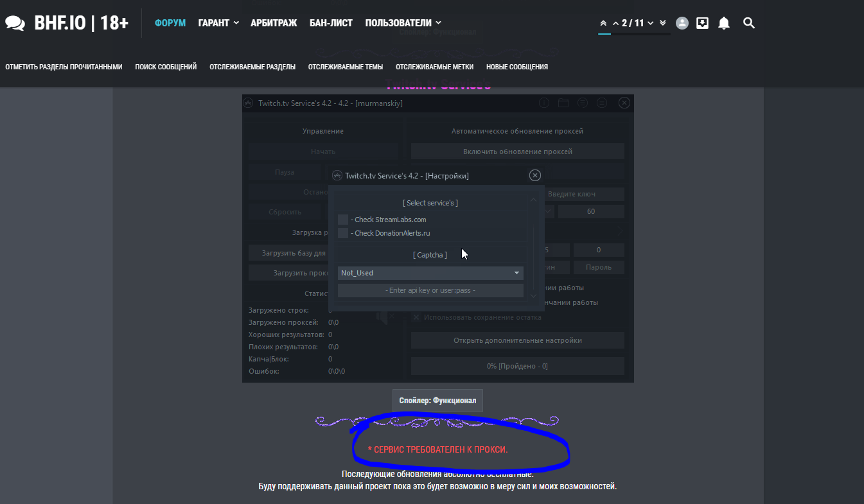The width and height of the screenshot is (864, 504).
Task: Enable Check StreamLabs.com checkbox
Action: coord(343,220)
